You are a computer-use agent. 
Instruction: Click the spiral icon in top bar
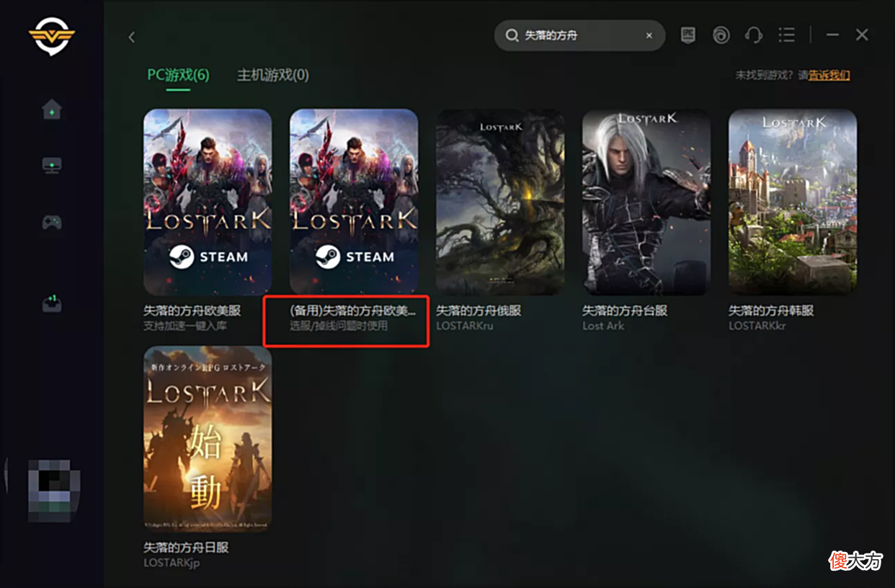pyautogui.click(x=721, y=35)
